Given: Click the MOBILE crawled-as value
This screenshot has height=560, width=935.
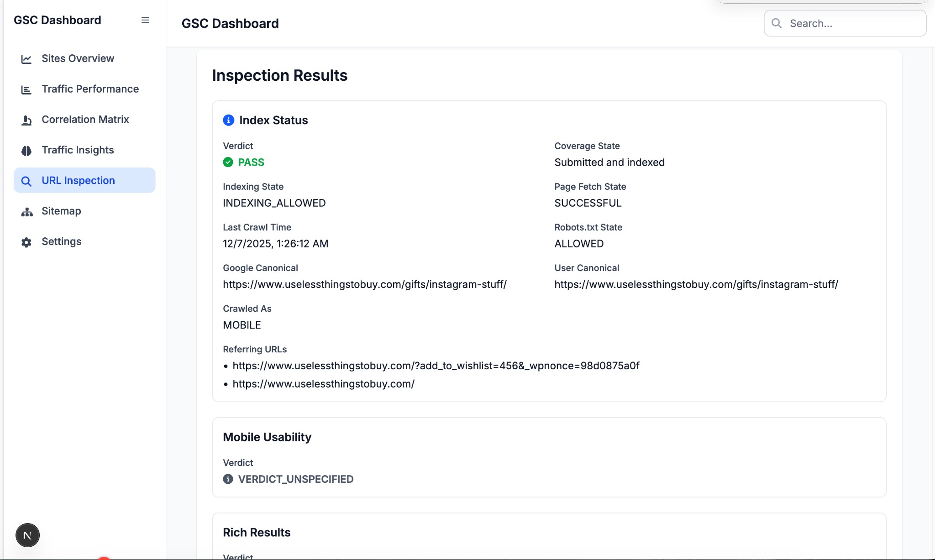Looking at the screenshot, I should (242, 325).
